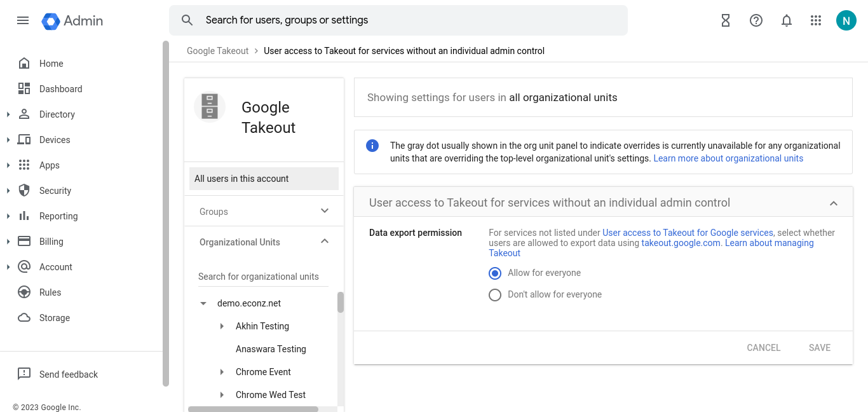The image size is (868, 412).
Task: Select Anaswara Testing org unit
Action: pos(271,349)
